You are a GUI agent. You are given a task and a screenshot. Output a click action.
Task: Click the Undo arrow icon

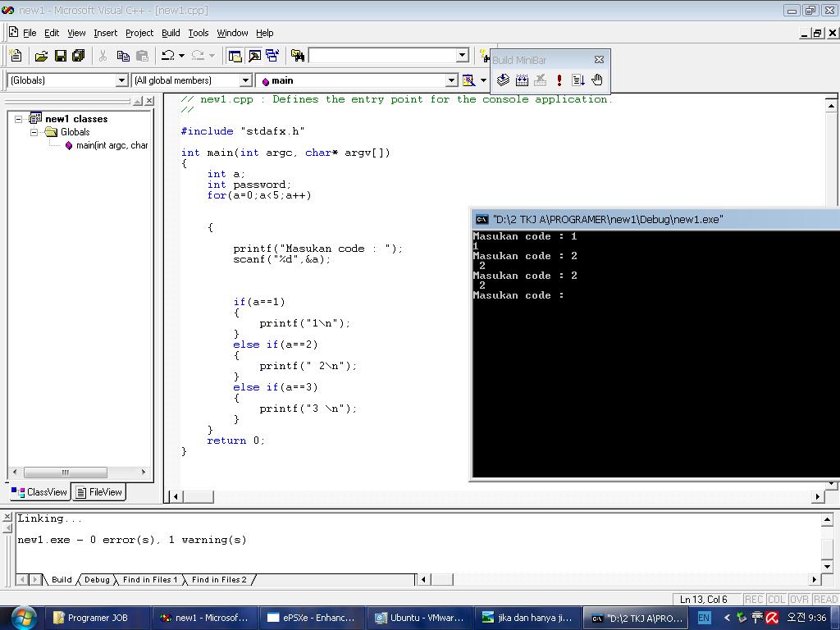point(167,55)
